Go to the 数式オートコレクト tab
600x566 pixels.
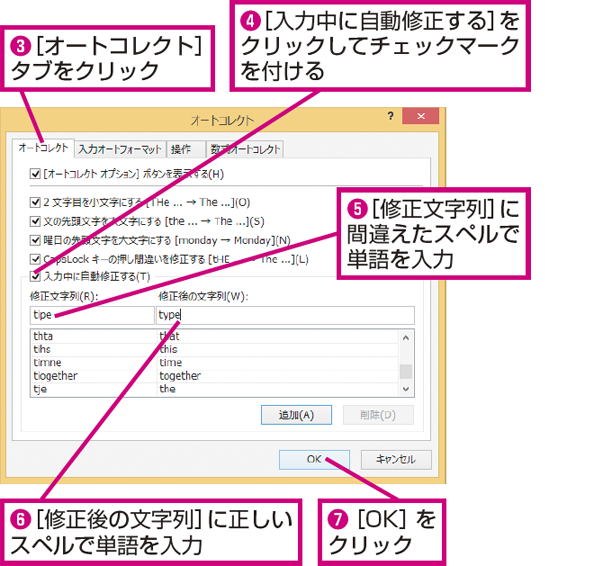(x=245, y=149)
